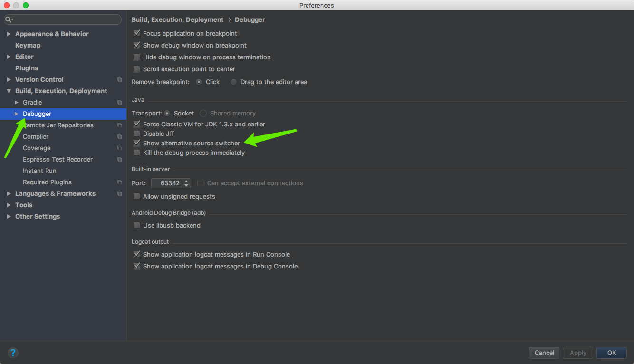Open the Plugins settings page
The width and height of the screenshot is (634, 364).
click(27, 68)
